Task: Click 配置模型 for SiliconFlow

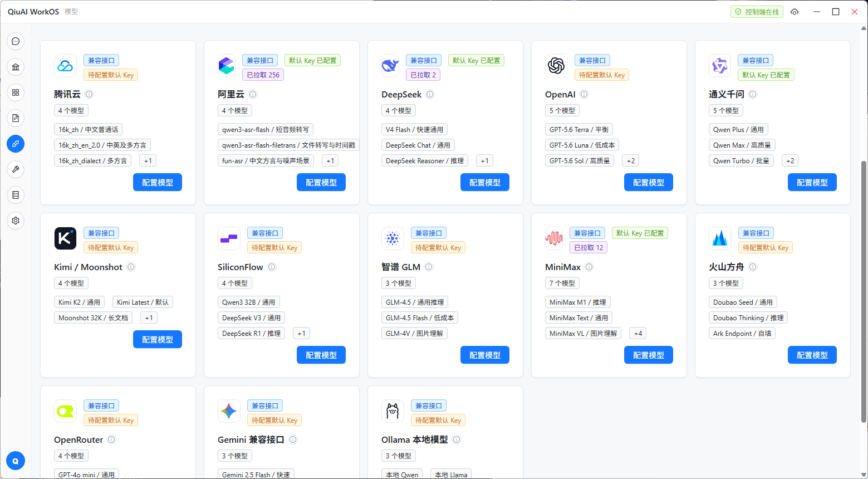Action: (321, 355)
